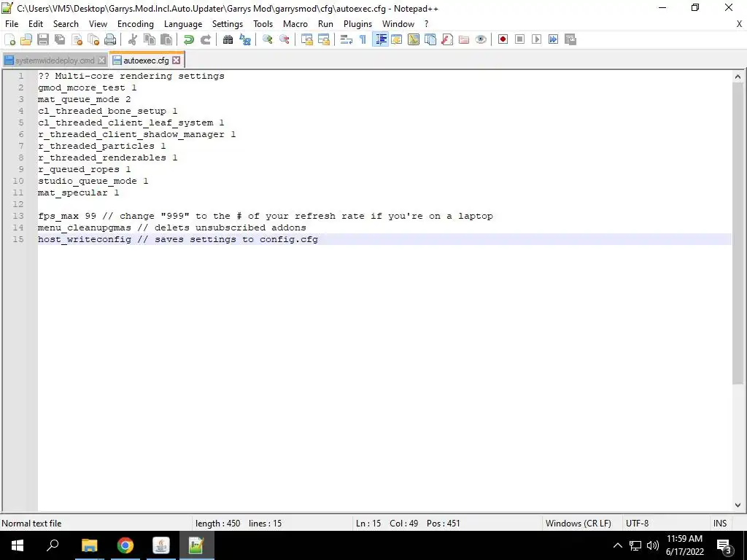Viewport: 747px width, 560px height.
Task: Create a new file with the New toolbar icon
Action: click(x=9, y=39)
